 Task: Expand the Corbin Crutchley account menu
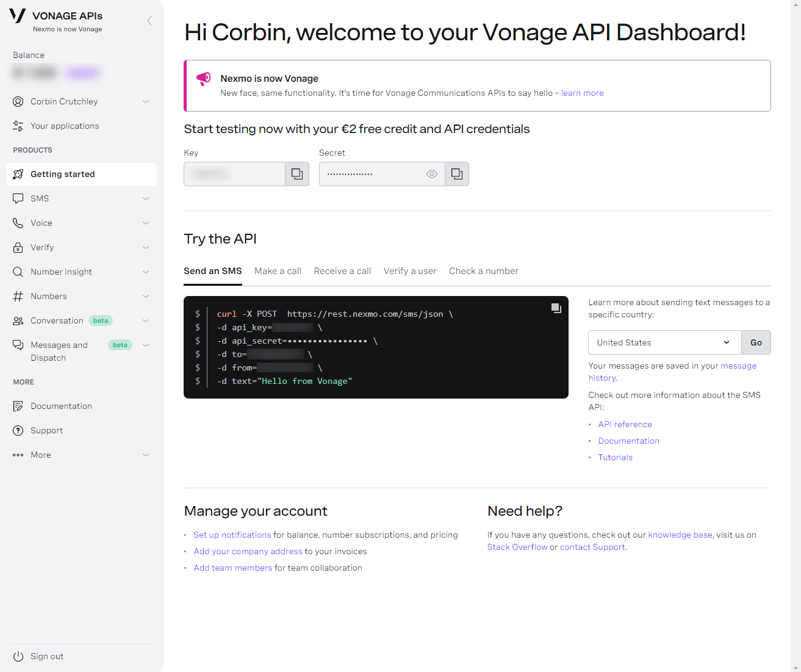point(146,101)
